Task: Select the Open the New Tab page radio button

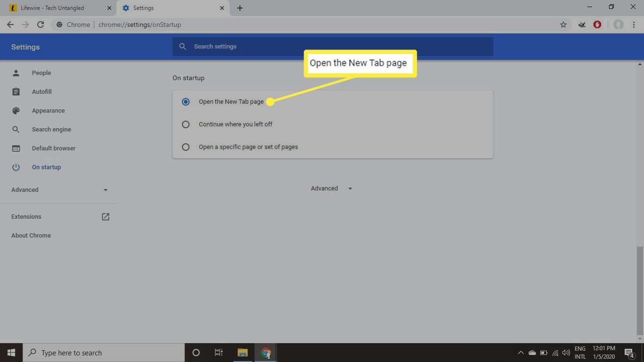Action: [186, 102]
